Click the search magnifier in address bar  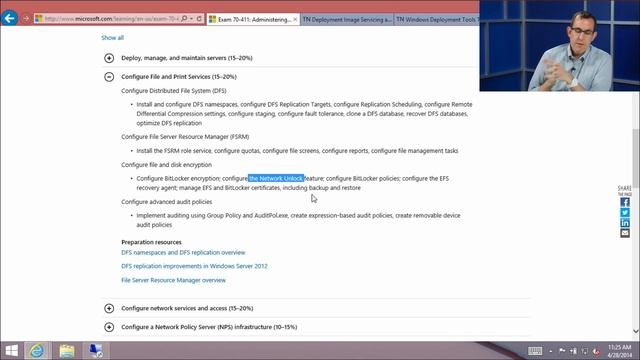click(184, 19)
